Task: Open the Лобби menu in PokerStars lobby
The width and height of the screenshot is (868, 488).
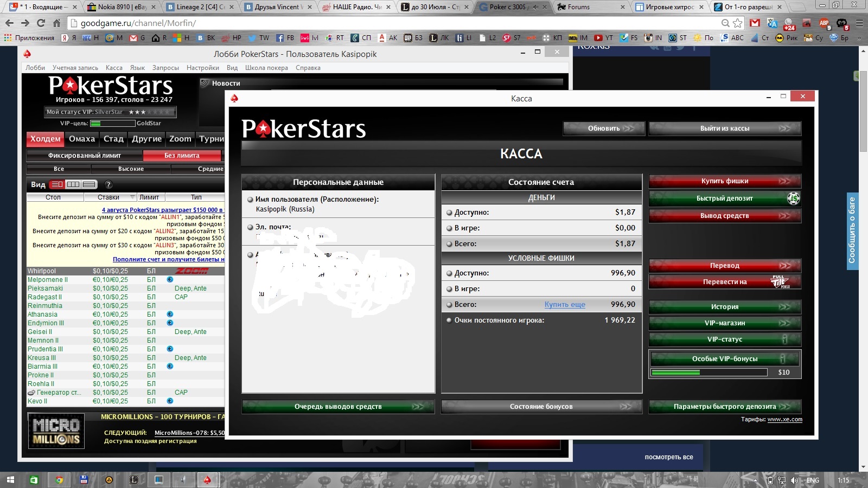Action: click(x=35, y=68)
